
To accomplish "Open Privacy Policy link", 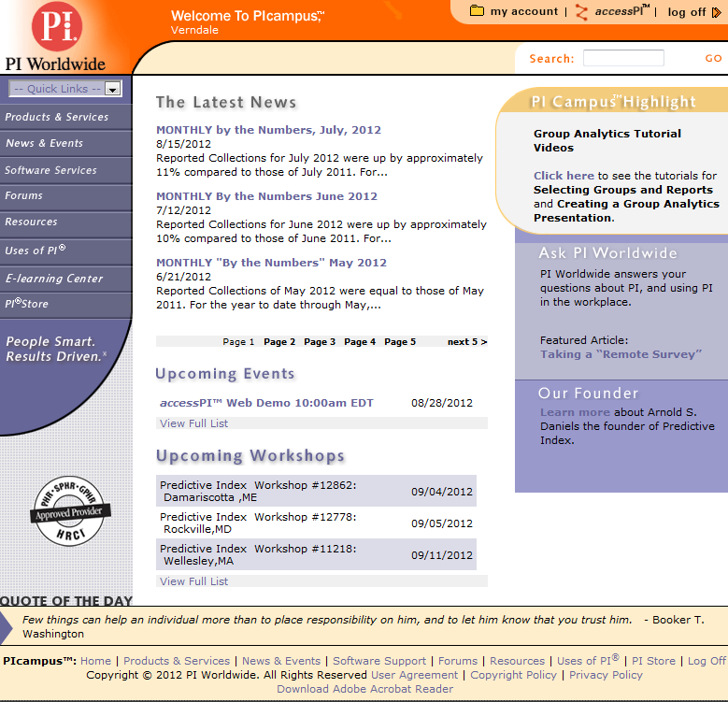I will (x=606, y=675).
